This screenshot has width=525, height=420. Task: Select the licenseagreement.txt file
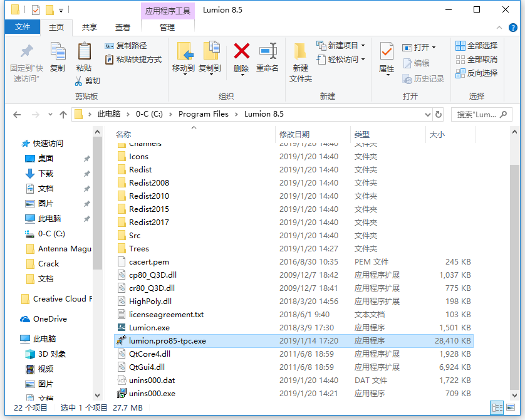(294, 315)
